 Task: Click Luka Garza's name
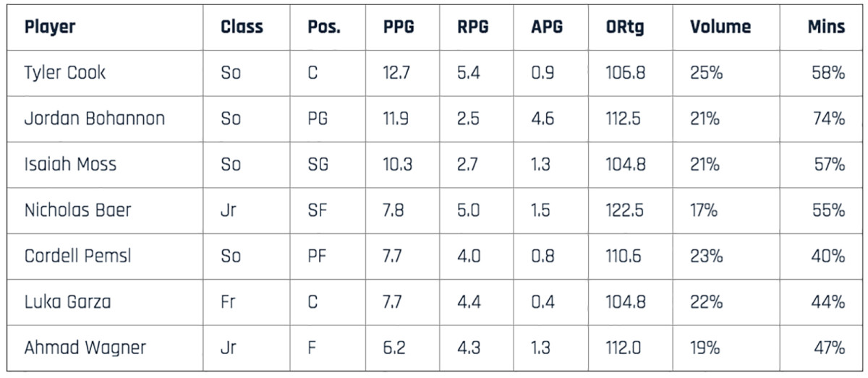pos(68,301)
